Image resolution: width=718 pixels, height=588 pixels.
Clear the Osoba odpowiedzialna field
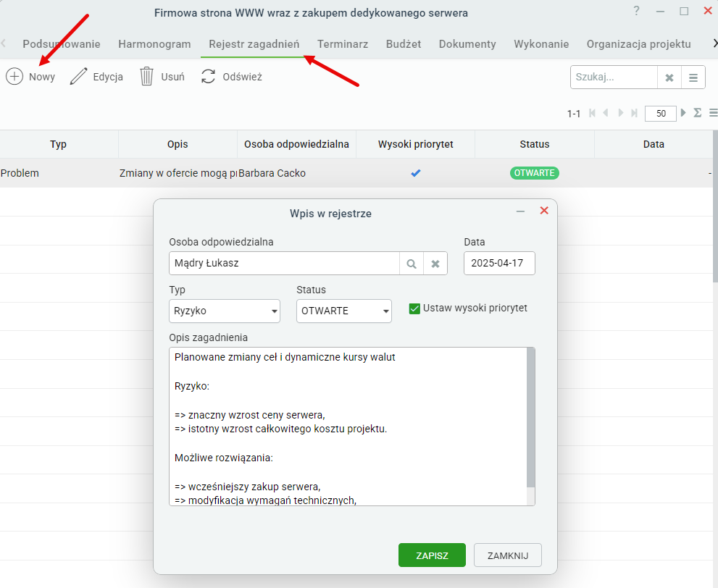click(x=435, y=264)
